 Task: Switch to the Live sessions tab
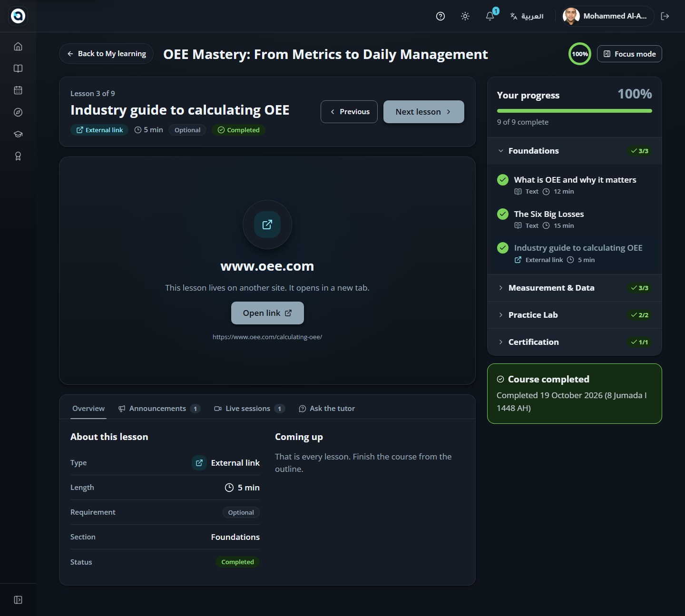[x=249, y=409]
